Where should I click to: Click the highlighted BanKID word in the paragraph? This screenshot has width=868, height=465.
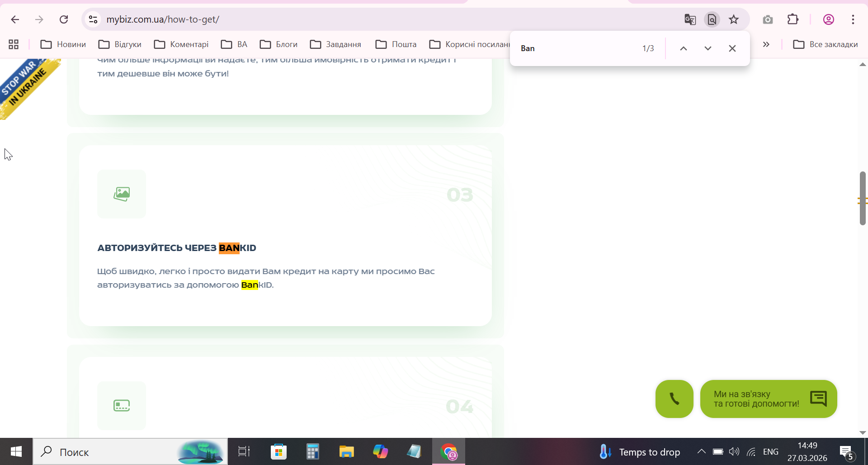[257, 285]
